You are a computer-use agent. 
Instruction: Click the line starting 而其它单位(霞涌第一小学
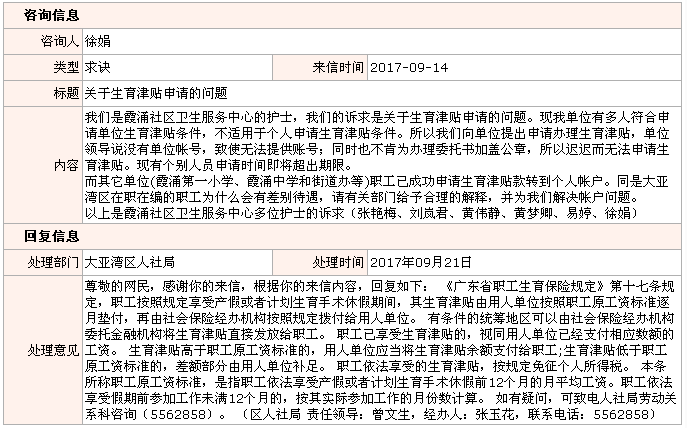pos(376,181)
